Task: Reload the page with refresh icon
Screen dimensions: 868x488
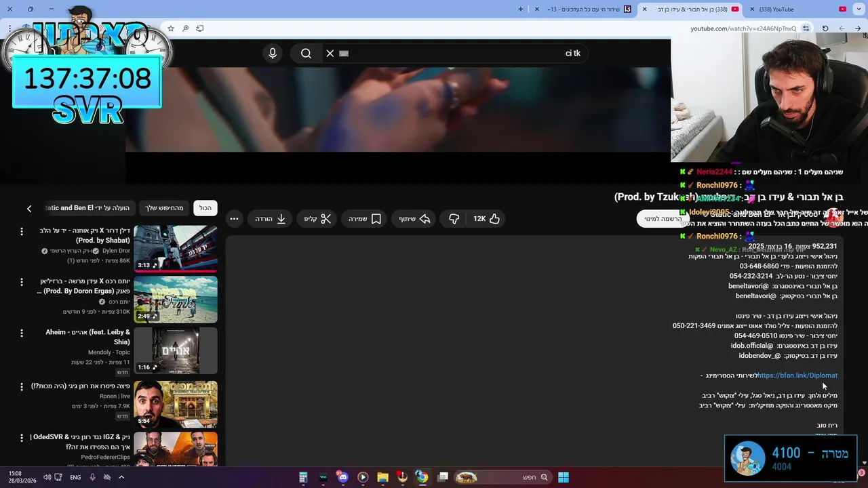Action: [825, 28]
